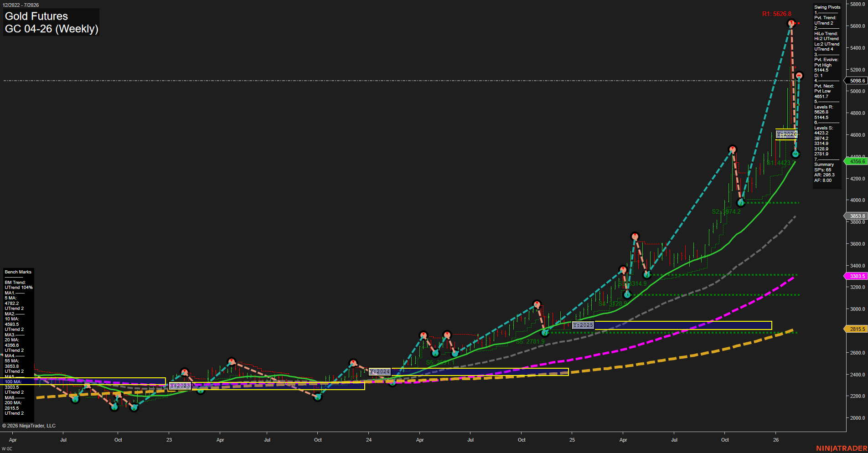Image resolution: width=868 pixels, height=453 pixels.
Task: Click the green swing-low circle below the 5098.6 marker
Action: 796,154
